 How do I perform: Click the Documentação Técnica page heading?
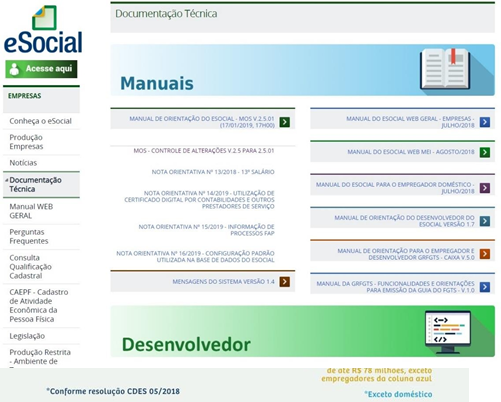(166, 14)
